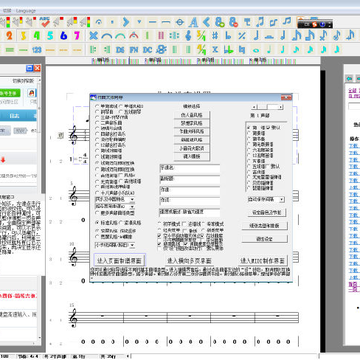Click the FN toolbar icon
The width and height of the screenshot is (360, 360).
134,50
